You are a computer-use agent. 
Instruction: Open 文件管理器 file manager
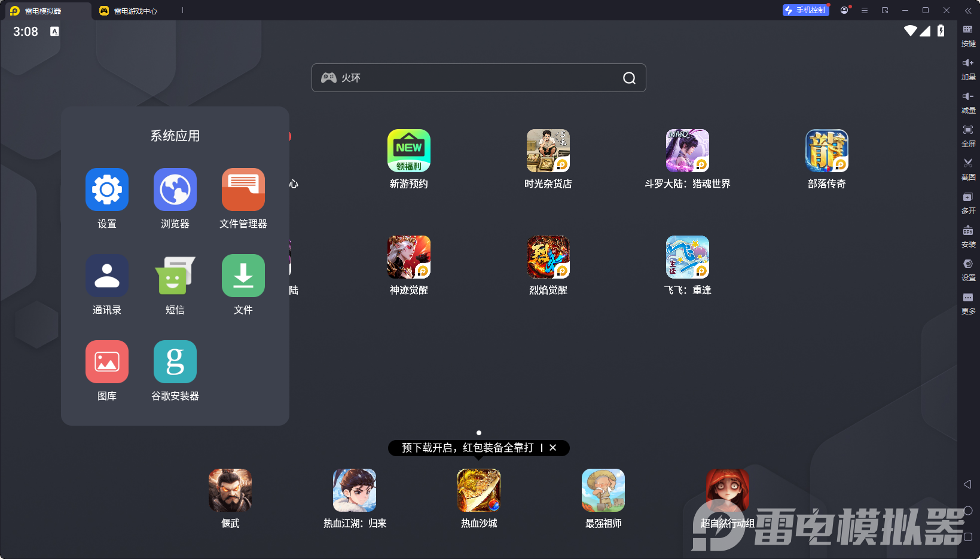click(243, 190)
